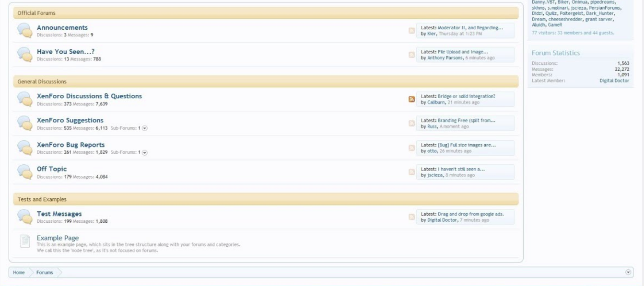Click the Example Page document icon
Image resolution: width=644 pixels, height=286 pixels.
pos(25,241)
